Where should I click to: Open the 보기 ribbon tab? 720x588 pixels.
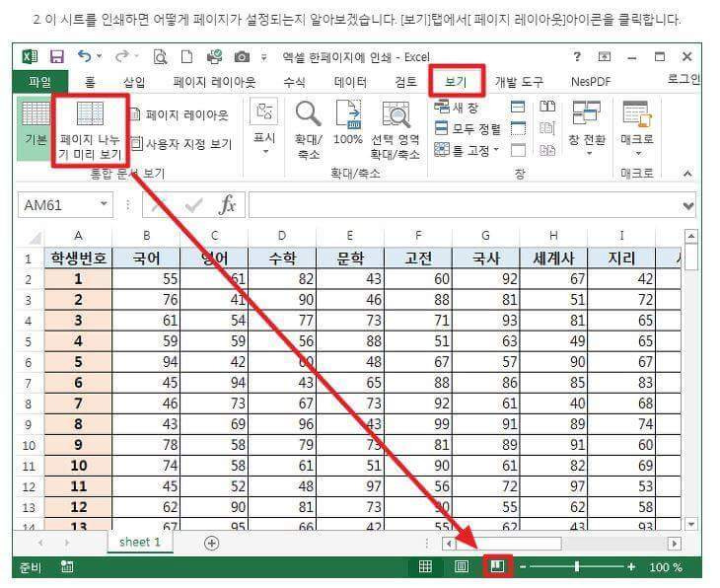456,82
